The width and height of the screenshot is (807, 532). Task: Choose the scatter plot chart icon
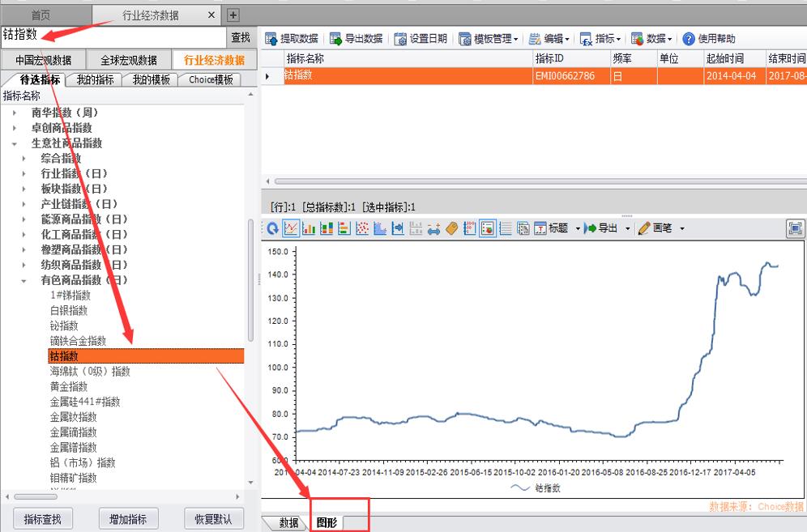362,229
